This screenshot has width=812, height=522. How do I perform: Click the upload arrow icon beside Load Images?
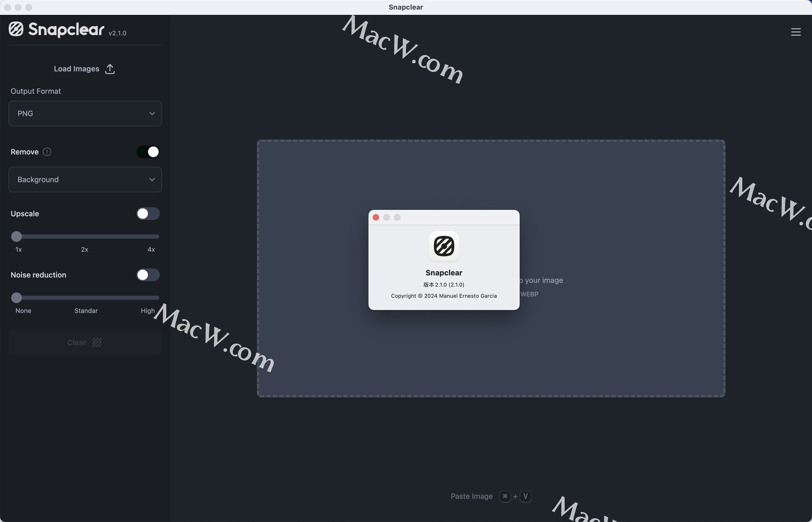pos(110,69)
